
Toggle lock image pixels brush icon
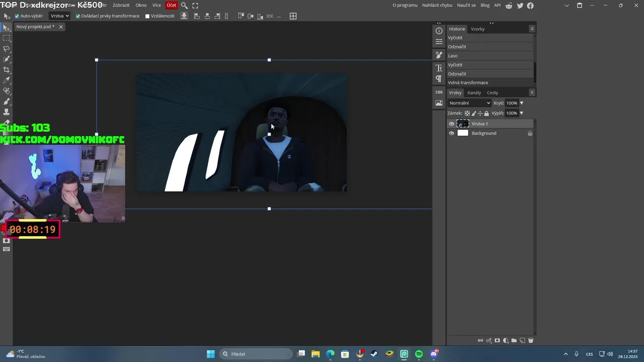click(x=473, y=113)
